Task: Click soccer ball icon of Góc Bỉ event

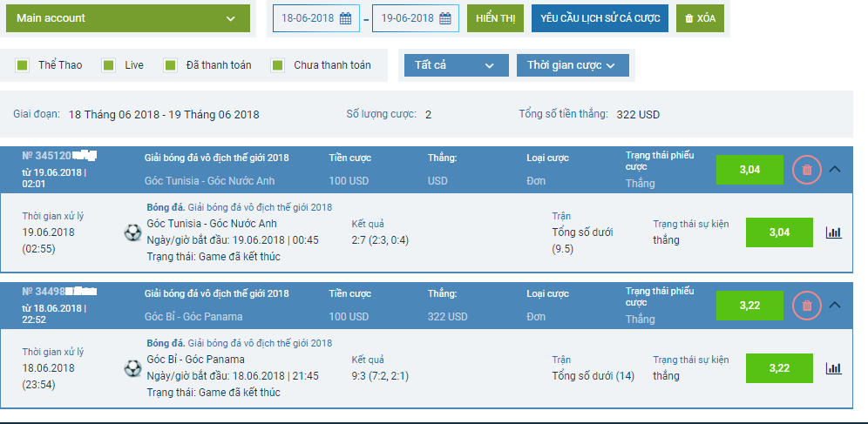Action: [132, 368]
